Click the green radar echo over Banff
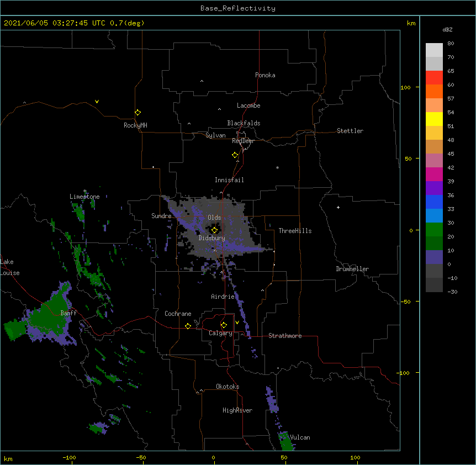This screenshot has height=465, width=476. click(49, 316)
